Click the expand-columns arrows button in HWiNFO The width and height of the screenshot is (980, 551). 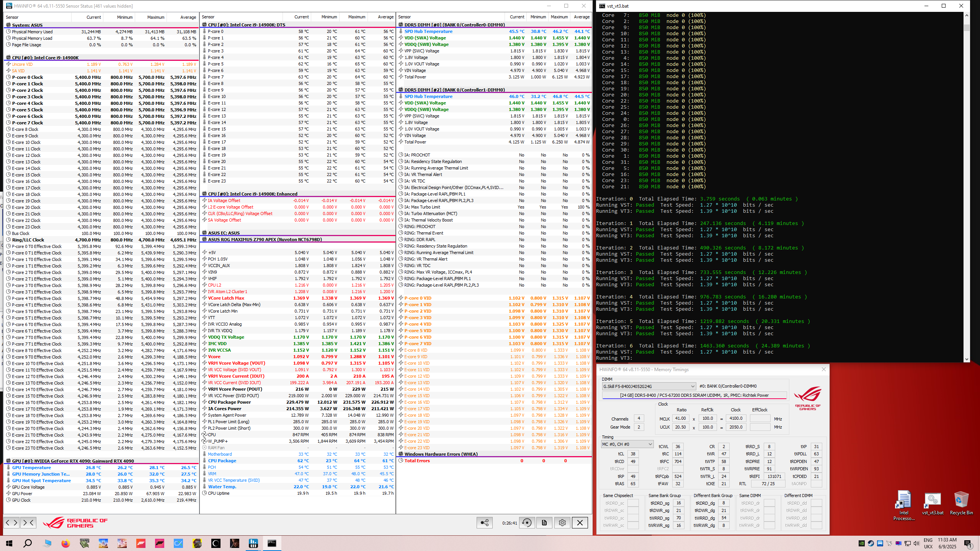click(x=11, y=522)
